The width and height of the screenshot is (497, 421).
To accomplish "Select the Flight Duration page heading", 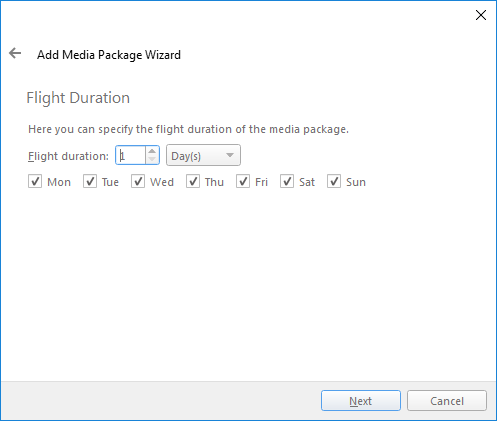I will click(x=78, y=98).
